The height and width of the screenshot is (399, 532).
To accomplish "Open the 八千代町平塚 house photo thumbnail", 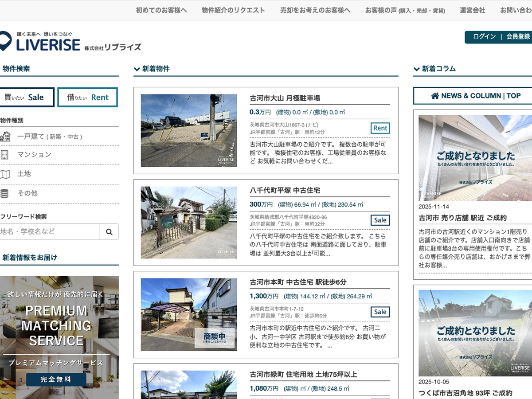I will (x=189, y=223).
